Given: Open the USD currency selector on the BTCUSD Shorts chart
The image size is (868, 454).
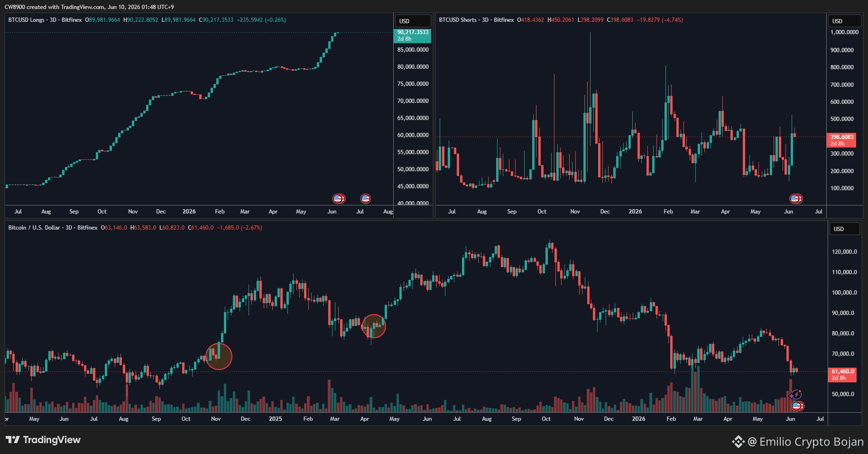Looking at the screenshot, I should (x=845, y=21).
